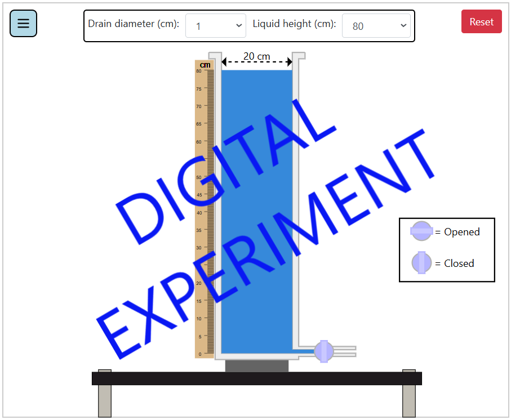The width and height of the screenshot is (511, 420).
Task: Click the drain pipe outlet end
Action: tap(352, 351)
